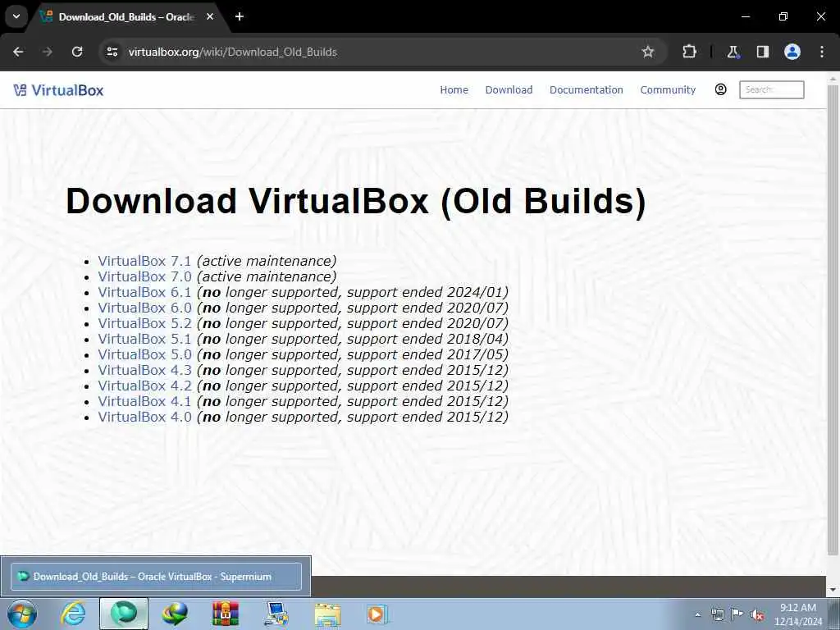Open the VirtualBox 7.1 link
The height and width of the screenshot is (630, 840).
[144, 261]
